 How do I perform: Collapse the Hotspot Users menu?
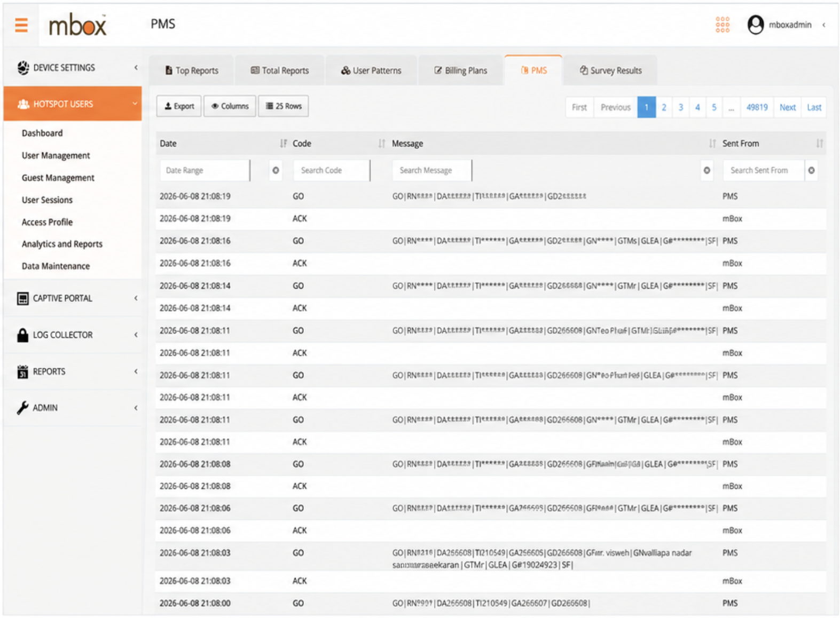pos(135,104)
